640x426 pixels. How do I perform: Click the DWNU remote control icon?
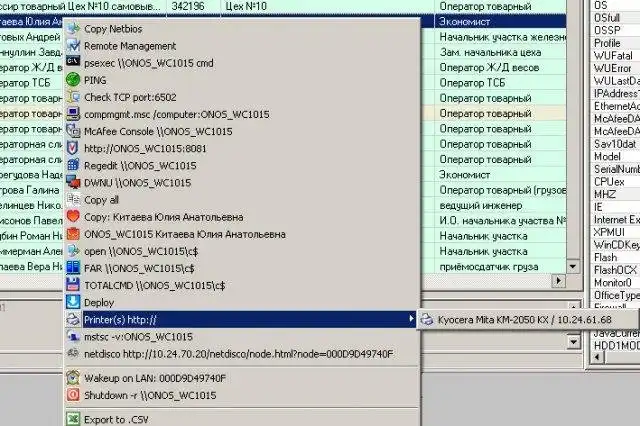(73, 182)
